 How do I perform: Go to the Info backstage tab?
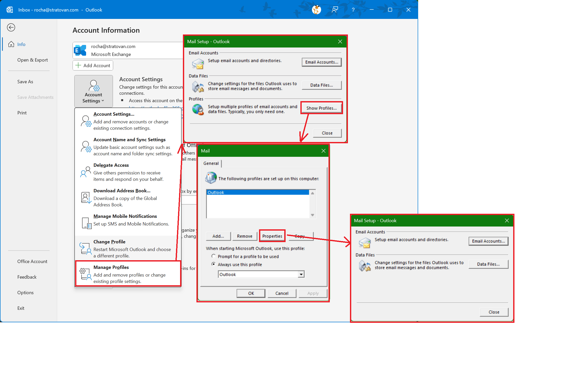[x=21, y=44]
